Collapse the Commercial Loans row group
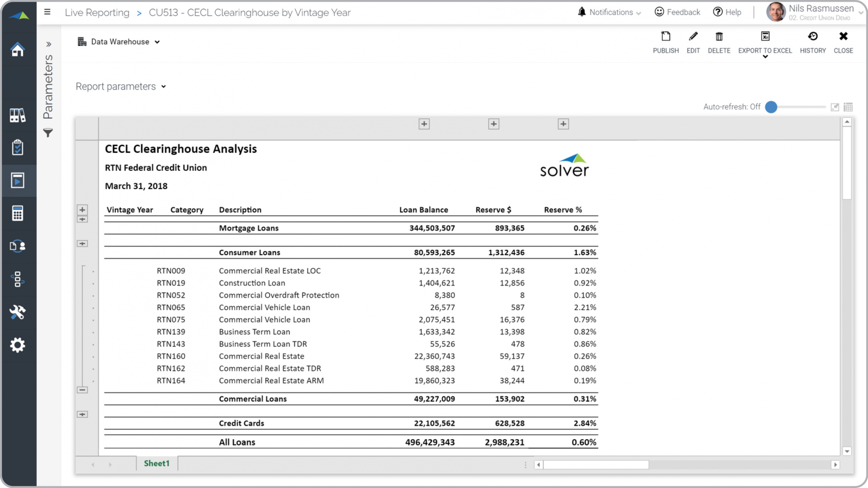The image size is (868, 488). coord(82,390)
